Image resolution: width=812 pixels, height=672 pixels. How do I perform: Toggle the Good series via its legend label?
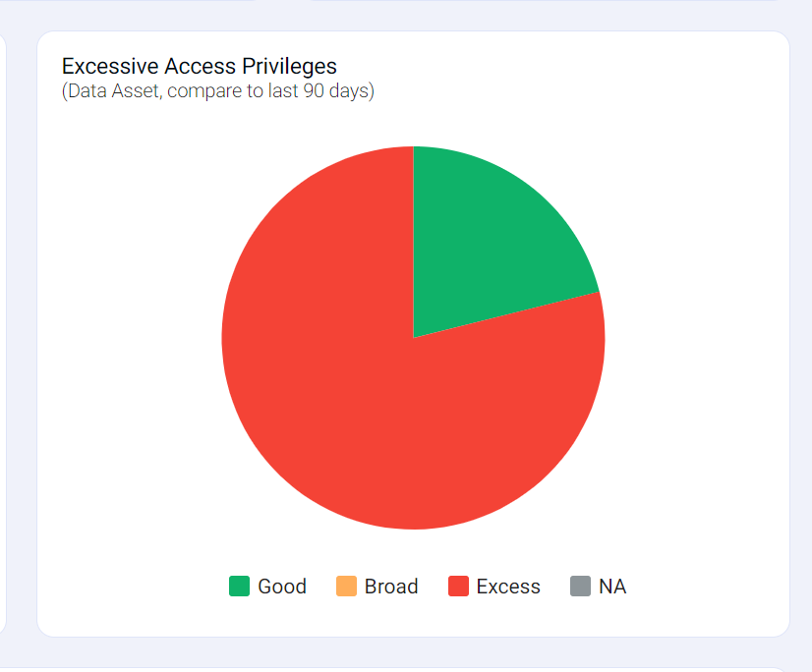pos(282,587)
